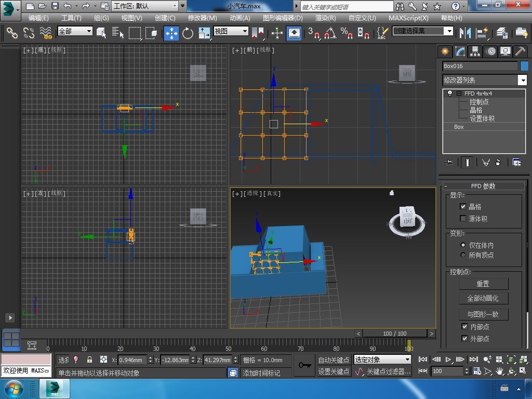Viewport: 532px width, 399px height.
Task: Click the time slider 100 / 100 bar
Action: [x=395, y=334]
